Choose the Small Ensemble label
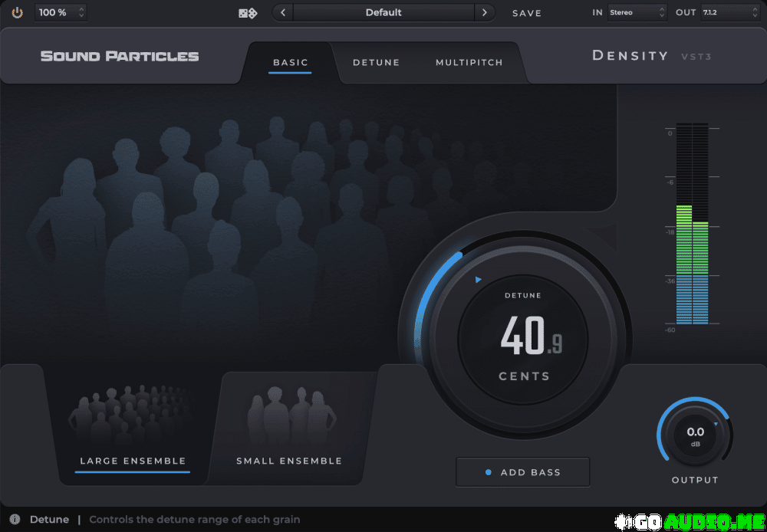 click(x=289, y=461)
